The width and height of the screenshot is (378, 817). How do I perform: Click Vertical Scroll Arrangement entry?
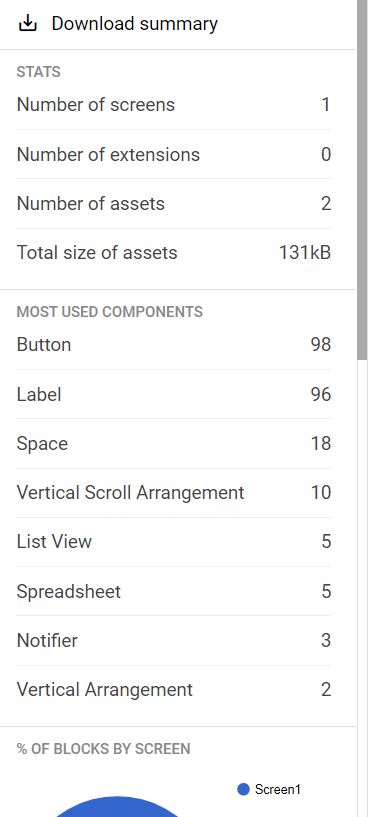(x=174, y=492)
